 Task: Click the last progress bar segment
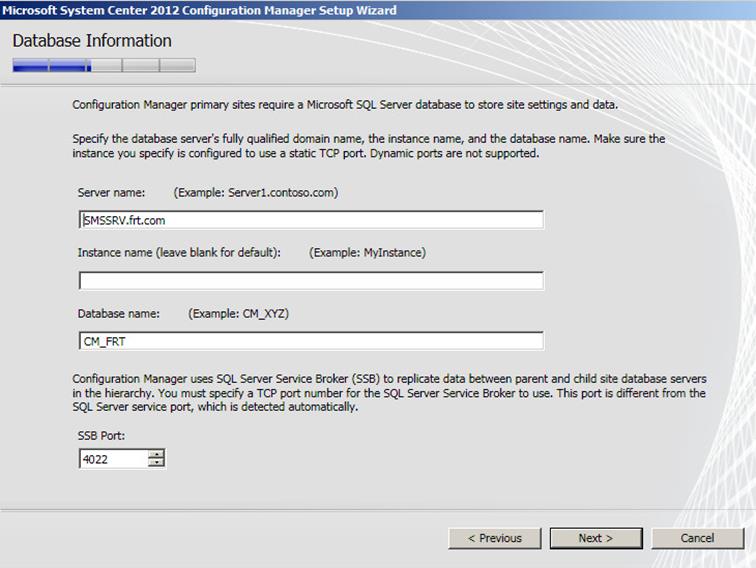pyautogui.click(x=177, y=66)
